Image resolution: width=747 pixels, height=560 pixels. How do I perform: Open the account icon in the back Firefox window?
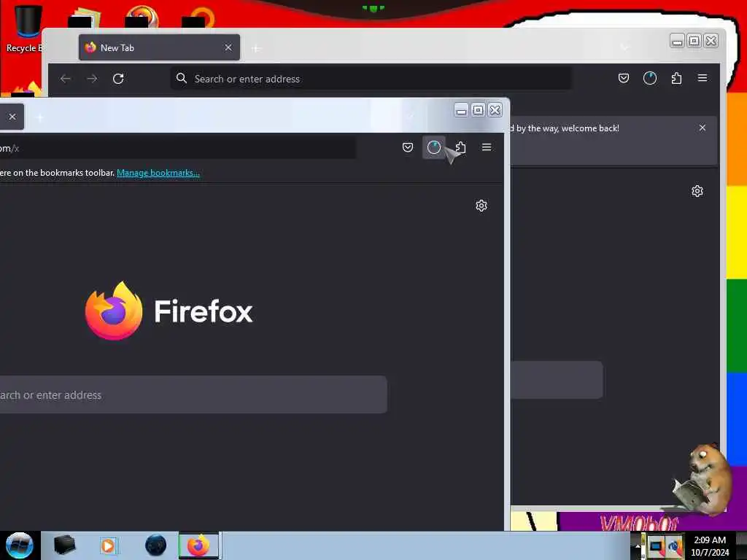650,78
